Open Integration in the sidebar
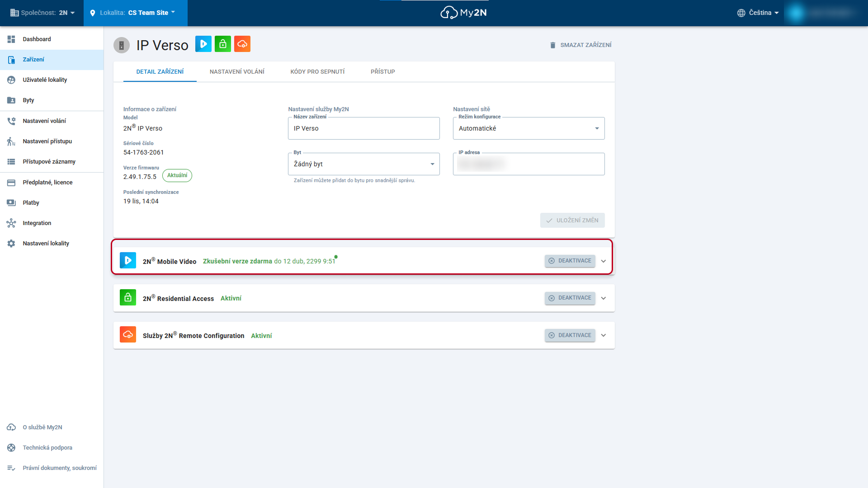Viewport: 868px width, 488px height. click(52, 223)
